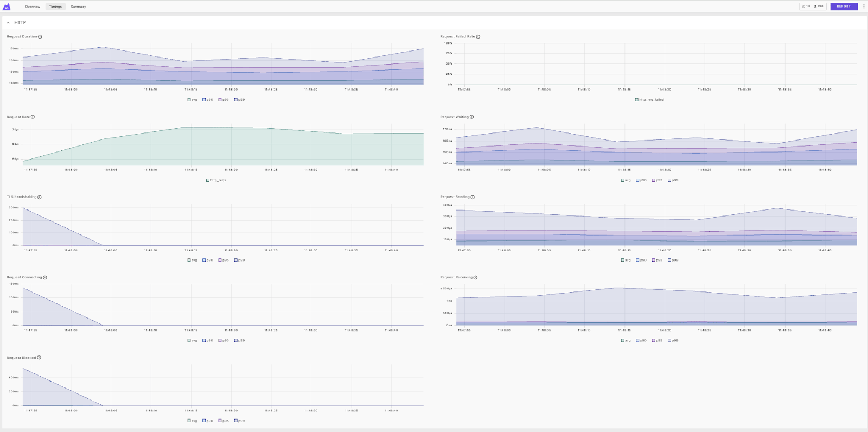The height and width of the screenshot is (432, 868).
Task: Click the Request Duration chart title
Action: (22, 37)
